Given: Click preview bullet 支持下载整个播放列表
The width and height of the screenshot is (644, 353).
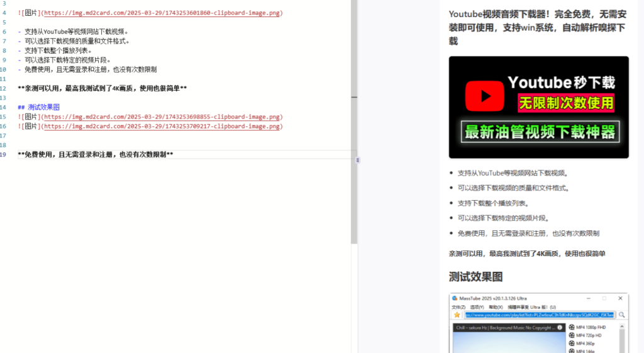Looking at the screenshot, I should (495, 203).
